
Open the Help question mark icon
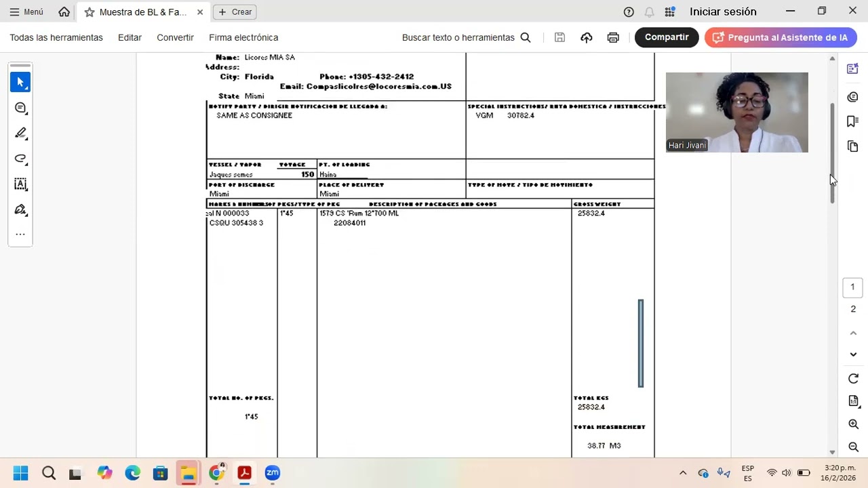pyautogui.click(x=629, y=12)
